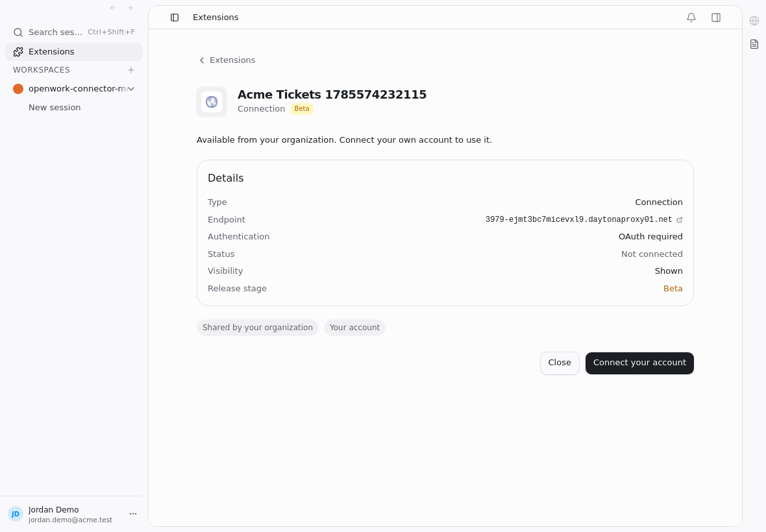The width and height of the screenshot is (766, 532).
Task: Select Extensions in the sidebar
Action: click(74, 52)
